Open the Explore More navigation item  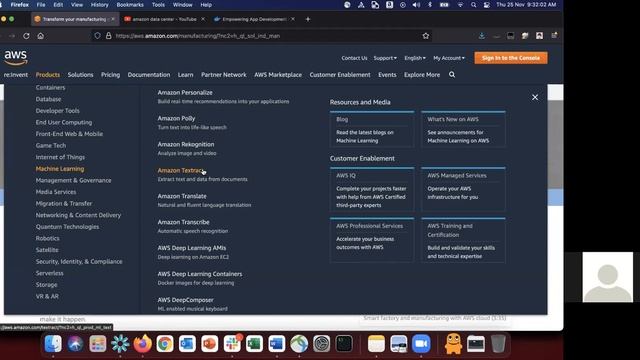coord(422,75)
